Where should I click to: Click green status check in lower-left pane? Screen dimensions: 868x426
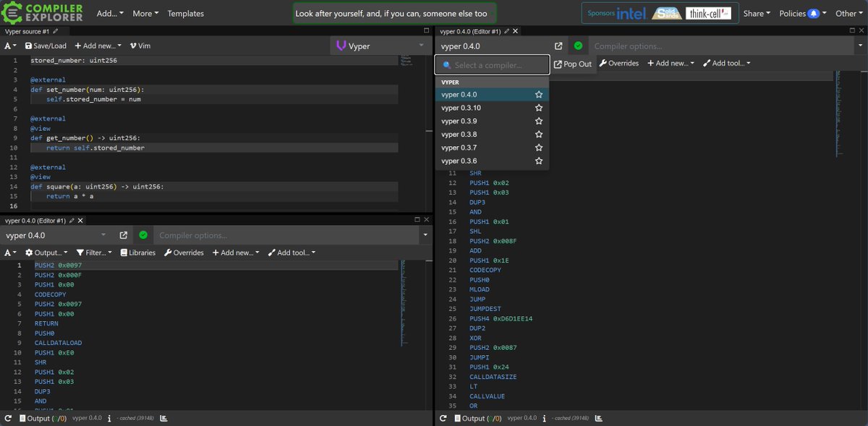(x=143, y=235)
